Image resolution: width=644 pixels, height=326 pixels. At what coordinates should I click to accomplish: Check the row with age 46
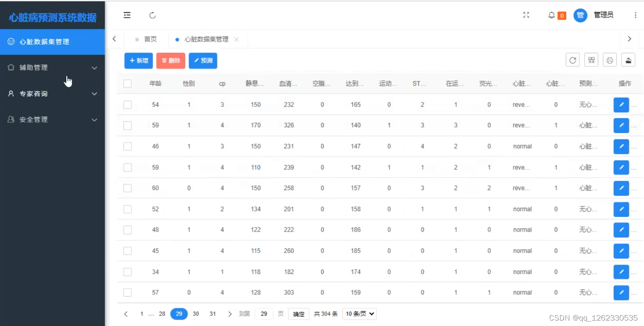pyautogui.click(x=128, y=146)
